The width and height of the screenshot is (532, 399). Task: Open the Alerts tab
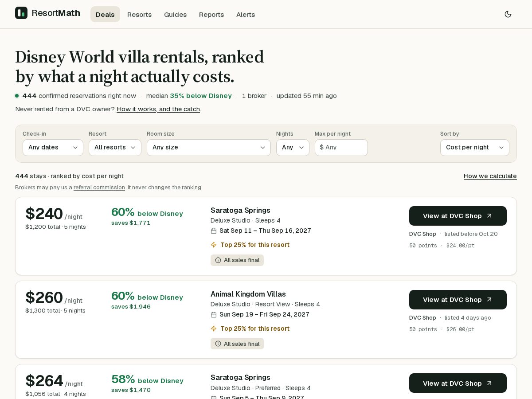[x=246, y=14]
